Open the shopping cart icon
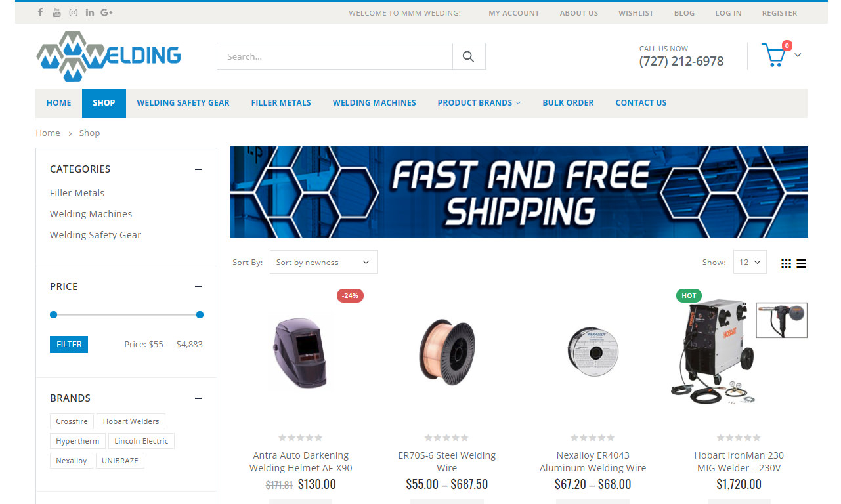The width and height of the screenshot is (841, 504). coord(774,55)
